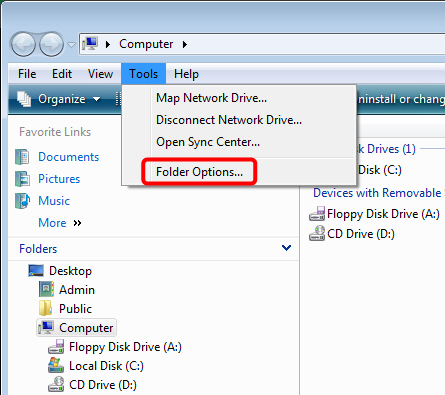Viewport: 445px width, 395px height.
Task: Click the Admin user folder icon
Action: pyautogui.click(x=46, y=289)
